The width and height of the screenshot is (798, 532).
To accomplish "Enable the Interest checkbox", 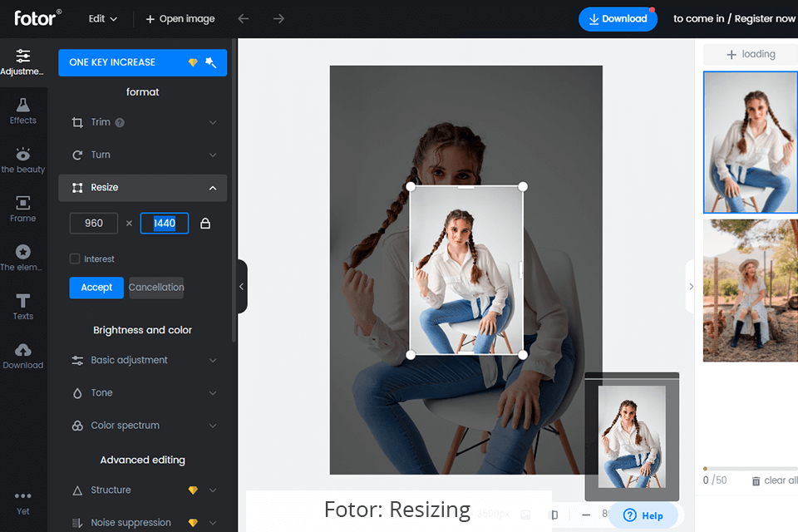I will [75, 259].
